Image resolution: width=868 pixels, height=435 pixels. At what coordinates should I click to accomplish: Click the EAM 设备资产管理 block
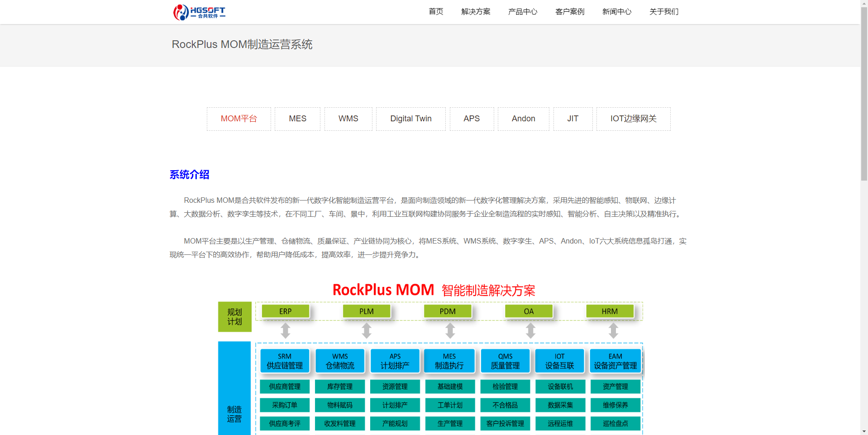coord(615,361)
